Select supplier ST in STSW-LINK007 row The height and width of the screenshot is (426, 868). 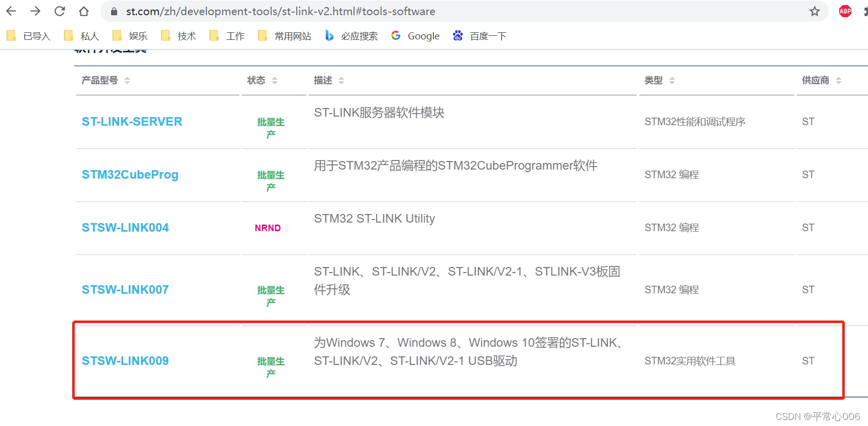[x=808, y=290]
